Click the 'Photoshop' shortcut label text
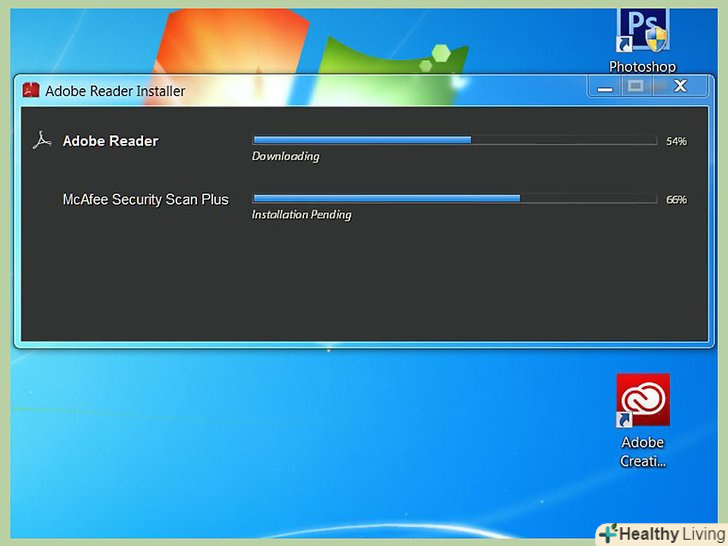Screen dimensions: 728x546 643,66
